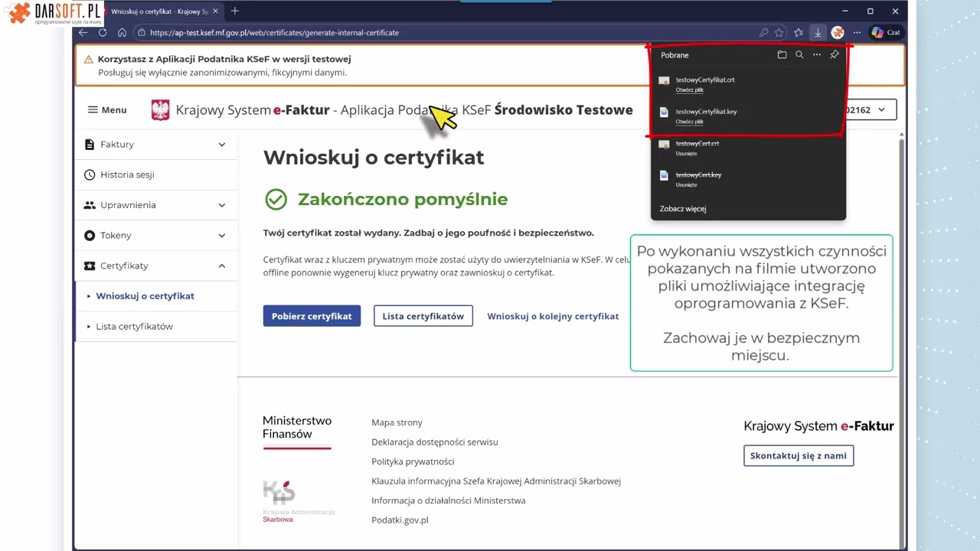Screen dimensions: 980x551
Task: Click Zobacz więcej in downloads panel
Action: coord(683,208)
